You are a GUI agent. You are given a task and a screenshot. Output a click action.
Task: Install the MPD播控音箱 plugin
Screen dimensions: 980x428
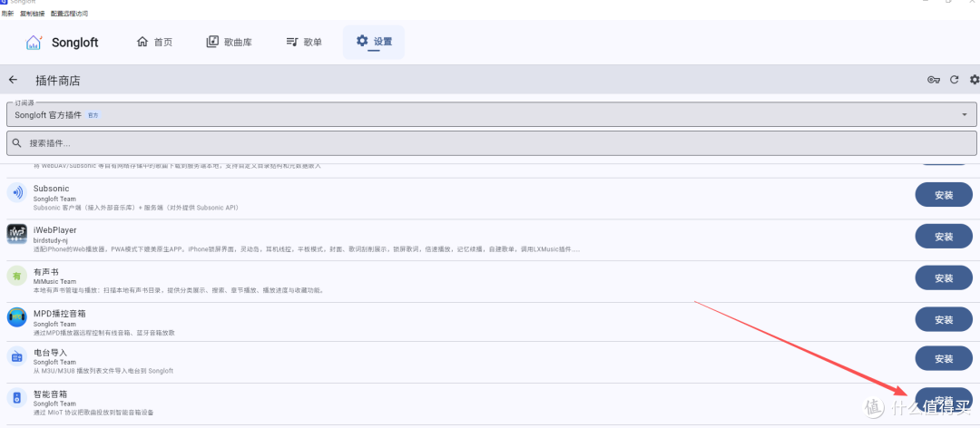pos(944,320)
